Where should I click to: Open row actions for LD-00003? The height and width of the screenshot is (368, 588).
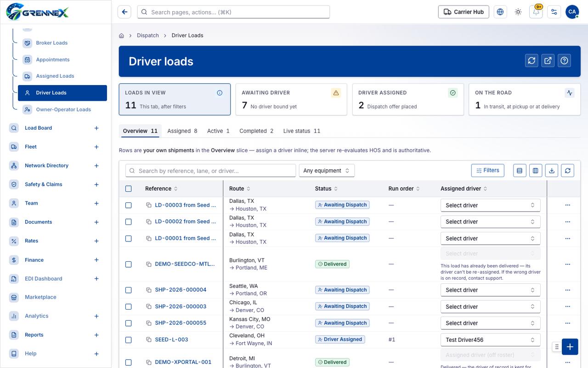pyautogui.click(x=568, y=205)
